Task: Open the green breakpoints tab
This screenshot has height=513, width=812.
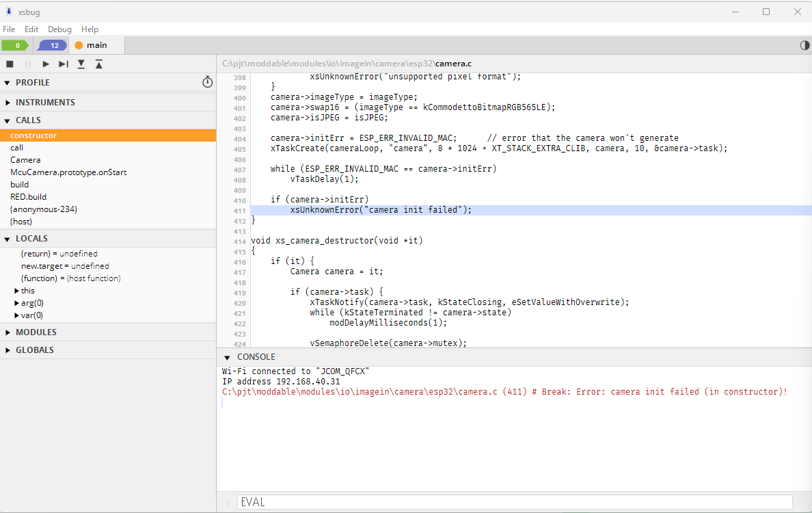Action: tap(15, 45)
